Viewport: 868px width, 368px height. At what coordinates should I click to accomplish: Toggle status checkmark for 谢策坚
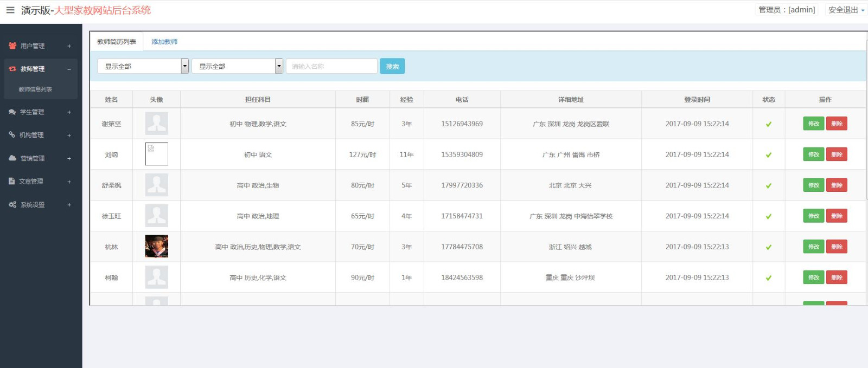tap(768, 124)
